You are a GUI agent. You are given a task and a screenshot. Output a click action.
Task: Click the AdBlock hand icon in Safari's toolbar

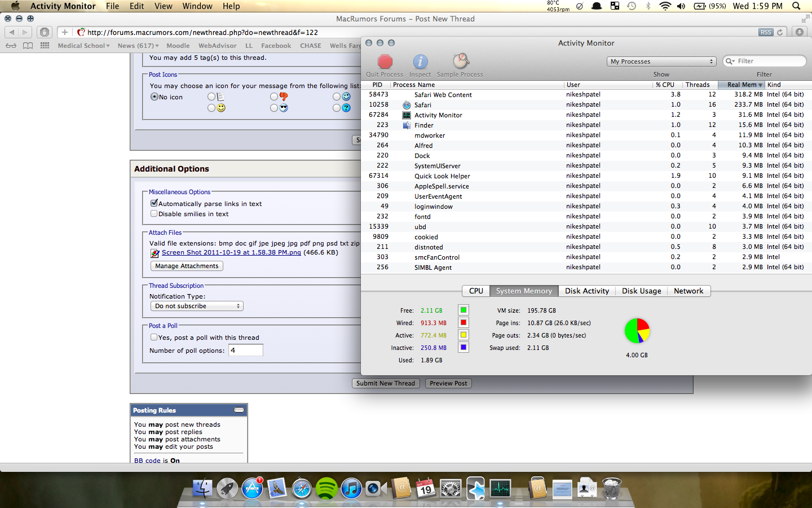coord(45,32)
